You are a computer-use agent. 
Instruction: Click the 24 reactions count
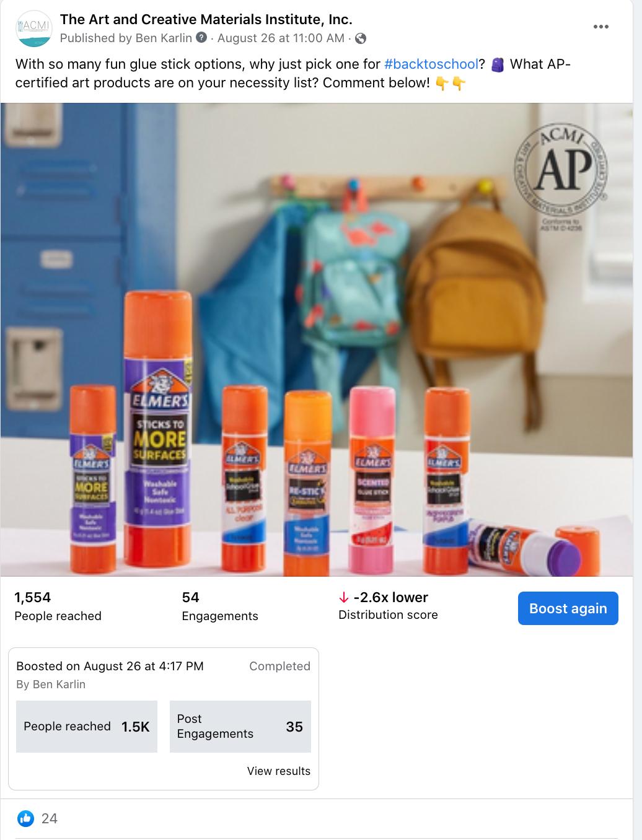point(50,818)
